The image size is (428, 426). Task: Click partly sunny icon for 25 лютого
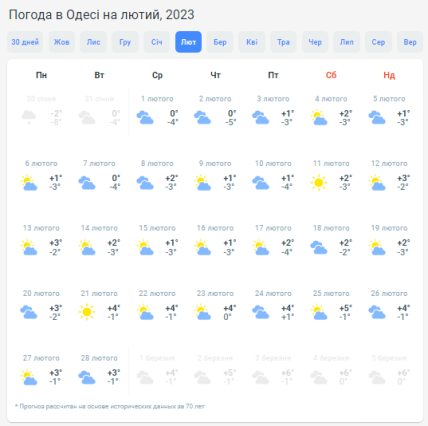pyautogui.click(x=319, y=312)
